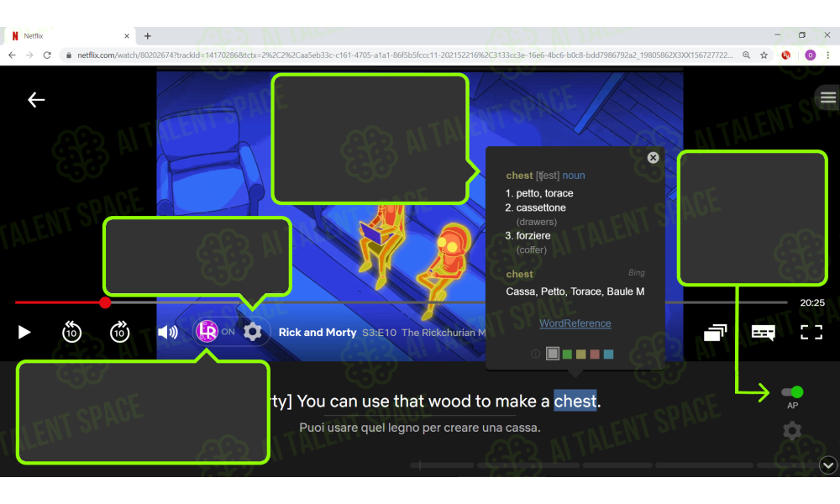Viewport: 840px width, 504px height.
Task: Seek using the red playback position knob
Action: 105,302
